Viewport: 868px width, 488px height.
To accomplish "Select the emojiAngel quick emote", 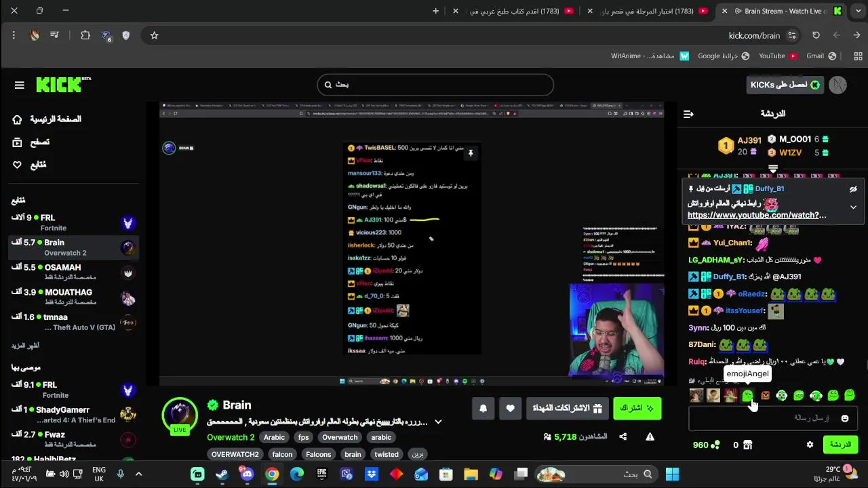I will click(x=748, y=395).
